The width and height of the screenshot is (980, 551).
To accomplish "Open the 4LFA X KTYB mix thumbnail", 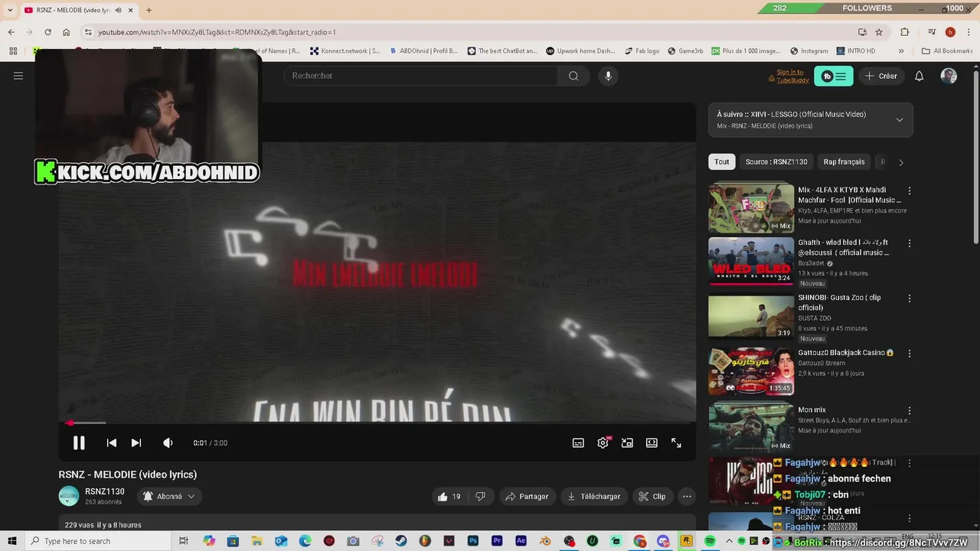I will coord(751,207).
